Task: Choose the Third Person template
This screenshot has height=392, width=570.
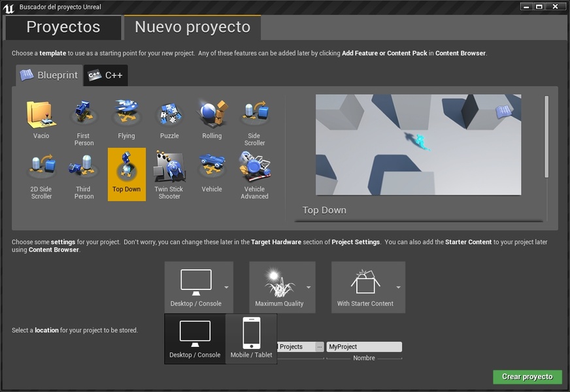Action: 84,174
